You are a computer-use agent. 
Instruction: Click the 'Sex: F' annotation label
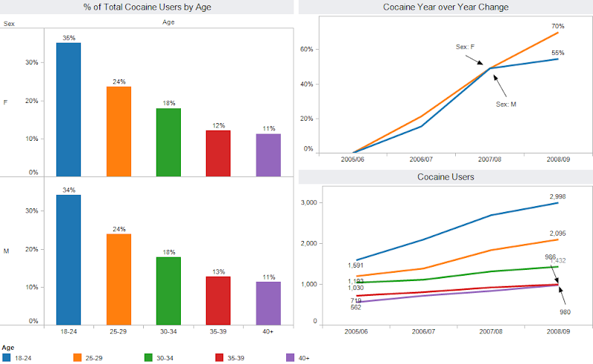[465, 47]
